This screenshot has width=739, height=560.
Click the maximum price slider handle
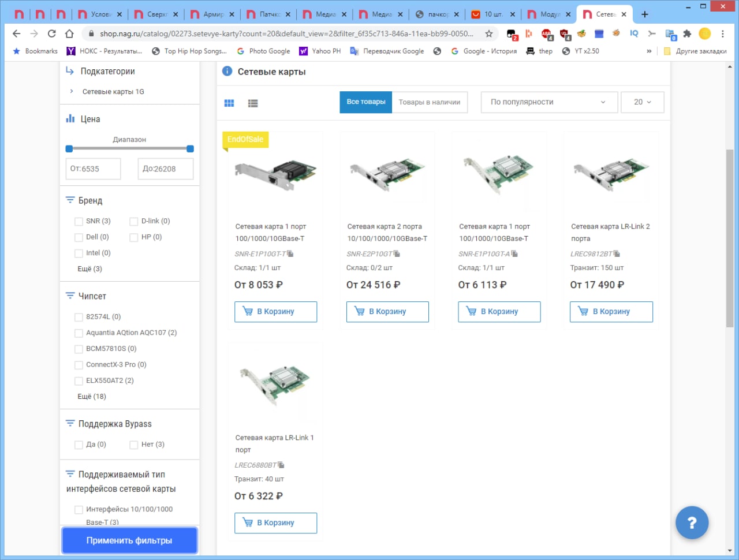point(191,149)
